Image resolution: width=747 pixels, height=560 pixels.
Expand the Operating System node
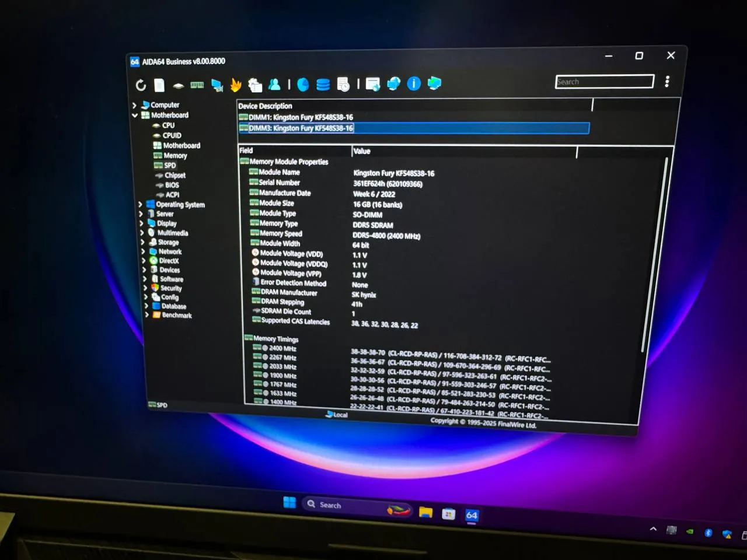click(x=140, y=205)
